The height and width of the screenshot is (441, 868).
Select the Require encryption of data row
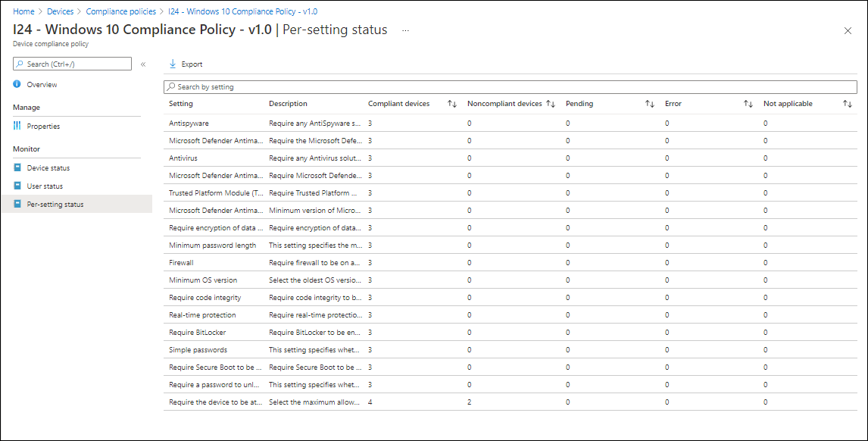point(510,228)
